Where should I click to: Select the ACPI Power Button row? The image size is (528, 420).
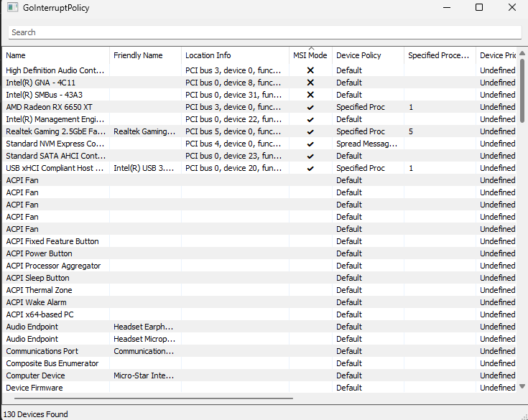coord(259,253)
